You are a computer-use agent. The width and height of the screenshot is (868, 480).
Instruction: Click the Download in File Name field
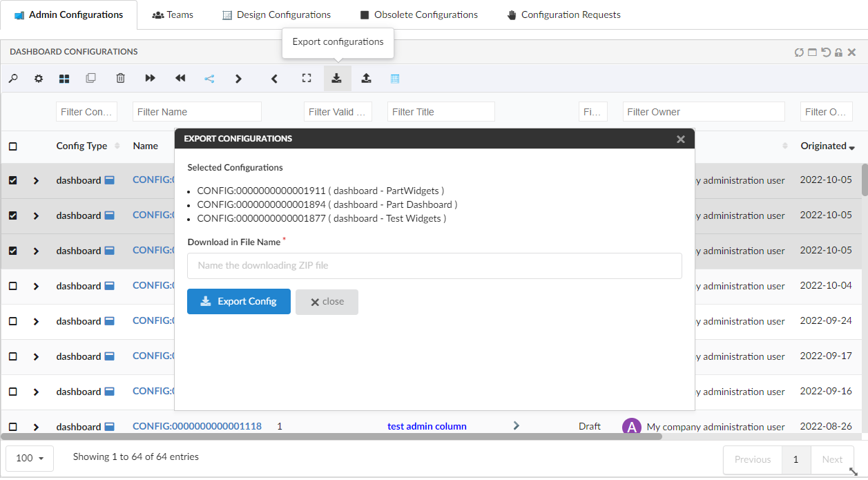(x=434, y=266)
